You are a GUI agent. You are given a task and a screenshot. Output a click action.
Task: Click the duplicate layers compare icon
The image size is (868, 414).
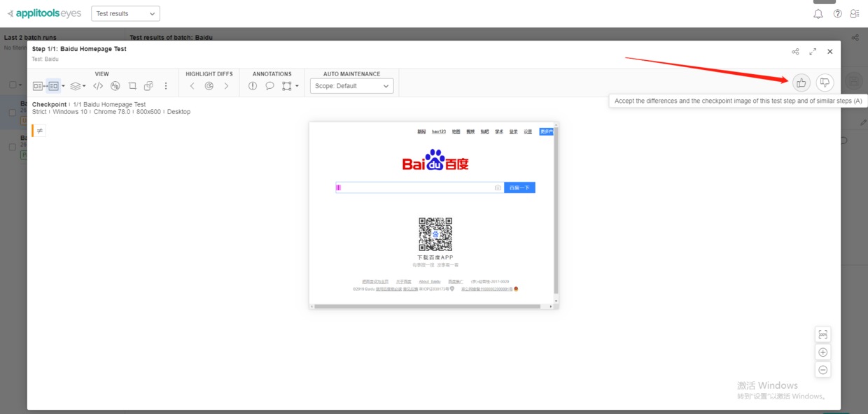[148, 86]
